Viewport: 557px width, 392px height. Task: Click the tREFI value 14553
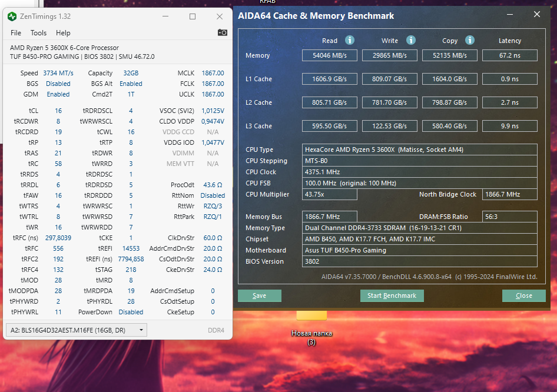(x=131, y=248)
